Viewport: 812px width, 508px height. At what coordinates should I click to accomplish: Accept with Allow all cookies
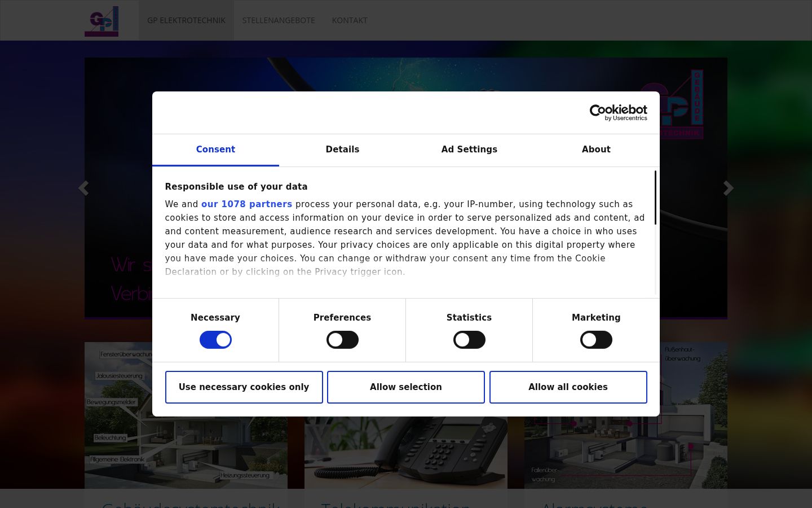(x=568, y=387)
